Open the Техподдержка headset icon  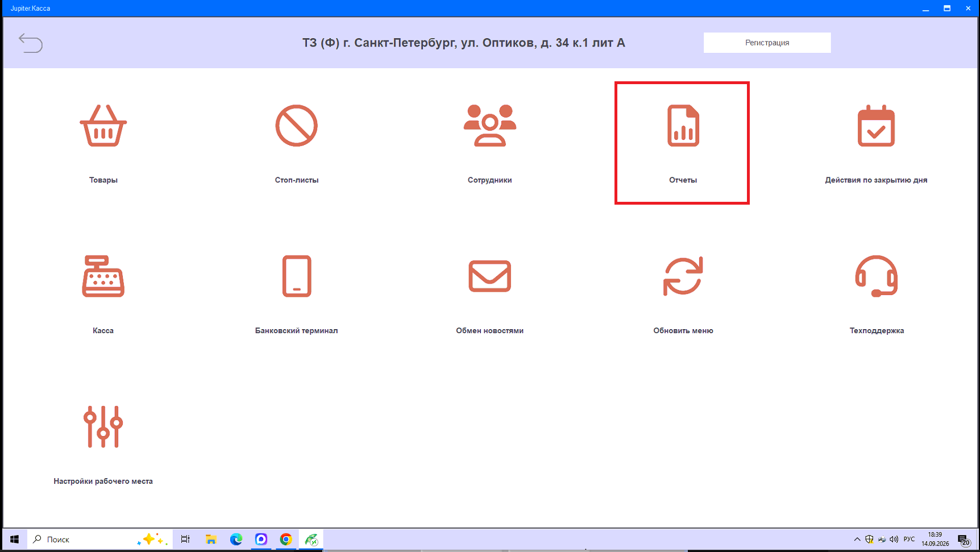[x=876, y=276]
